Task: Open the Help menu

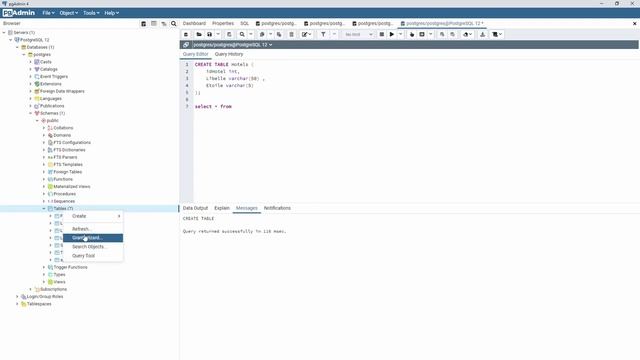Action: 111,13
